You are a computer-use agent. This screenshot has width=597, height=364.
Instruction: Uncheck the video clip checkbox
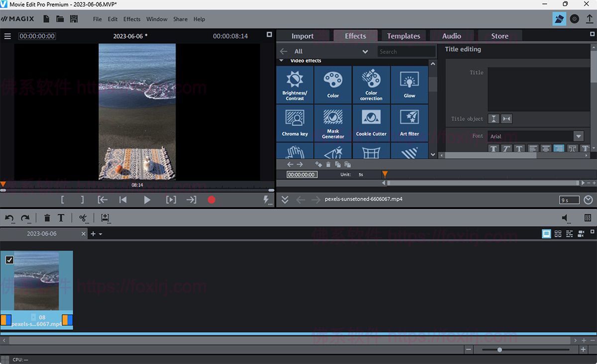click(9, 260)
